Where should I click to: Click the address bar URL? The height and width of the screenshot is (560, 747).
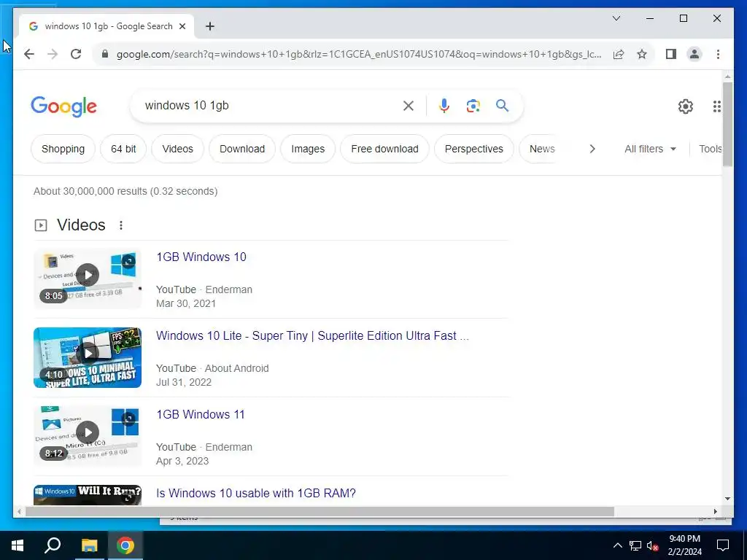pyautogui.click(x=359, y=54)
